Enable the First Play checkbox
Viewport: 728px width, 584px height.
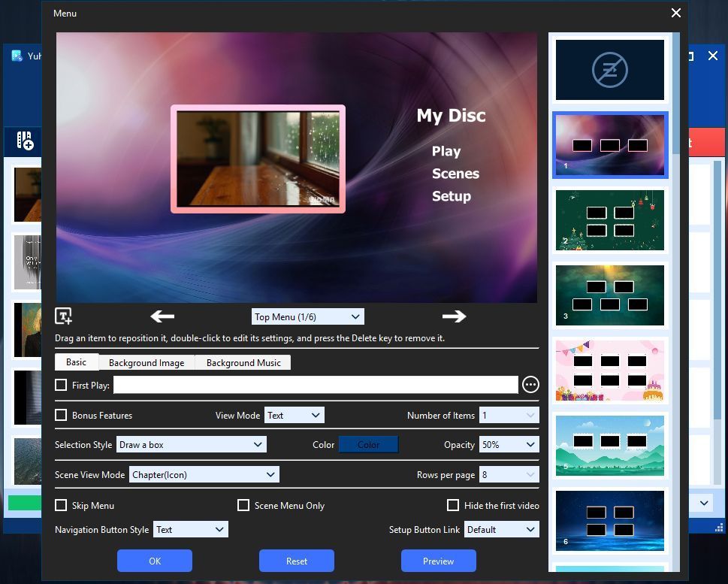coord(61,385)
